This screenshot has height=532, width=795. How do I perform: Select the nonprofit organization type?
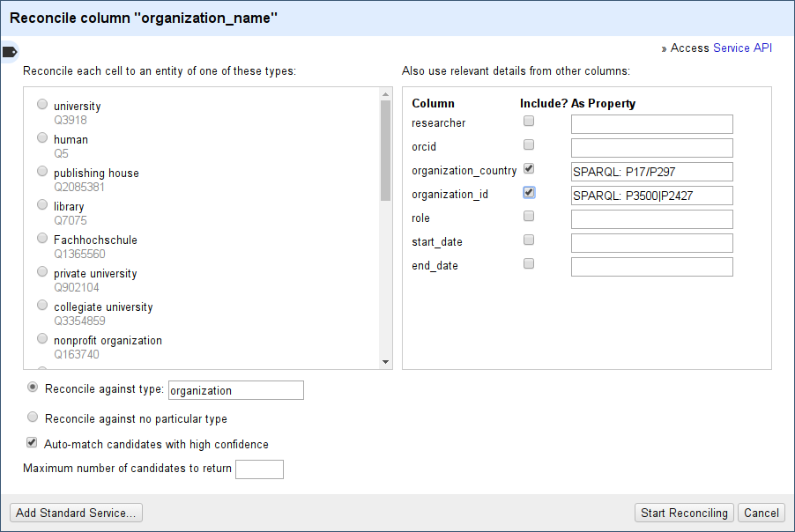coord(42,338)
